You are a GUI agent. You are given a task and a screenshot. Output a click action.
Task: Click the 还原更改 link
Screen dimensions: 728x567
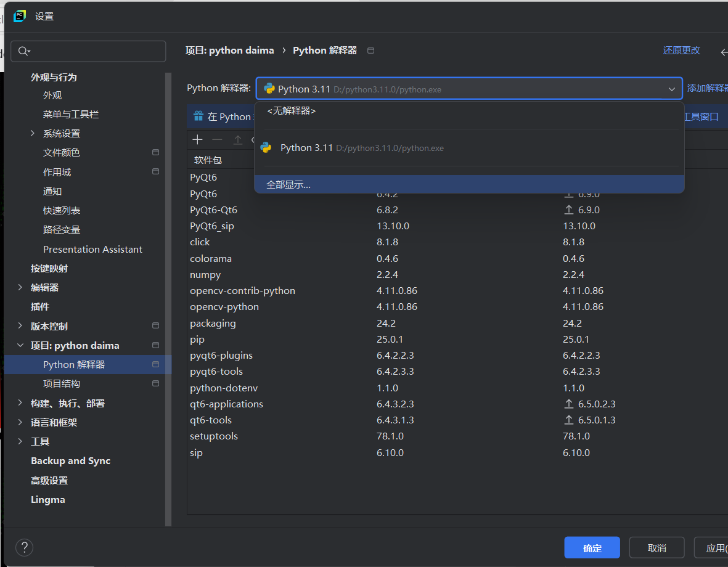coord(681,50)
